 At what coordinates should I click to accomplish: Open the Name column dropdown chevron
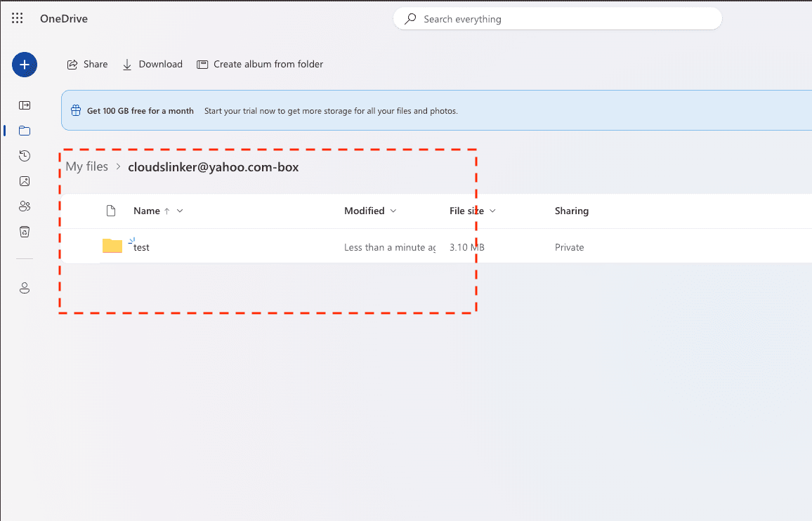(180, 211)
